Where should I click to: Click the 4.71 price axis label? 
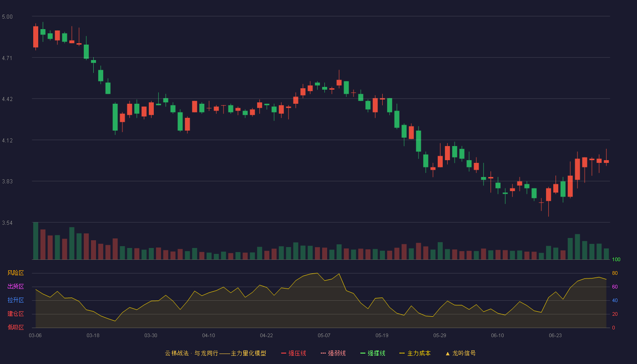pyautogui.click(x=7, y=58)
